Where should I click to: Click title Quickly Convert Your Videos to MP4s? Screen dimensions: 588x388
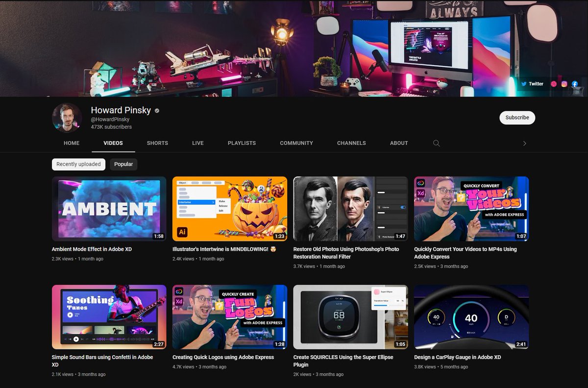pos(465,253)
